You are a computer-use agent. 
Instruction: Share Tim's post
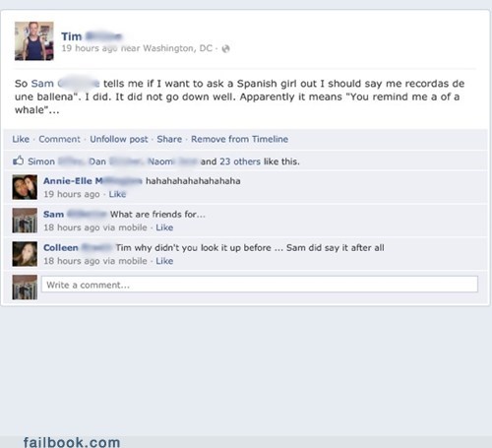coord(169,139)
